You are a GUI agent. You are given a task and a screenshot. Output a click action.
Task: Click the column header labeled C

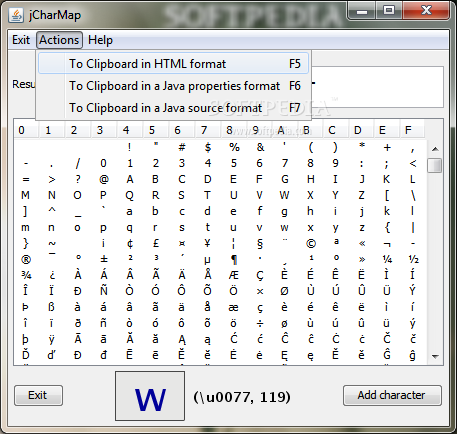coord(336,130)
